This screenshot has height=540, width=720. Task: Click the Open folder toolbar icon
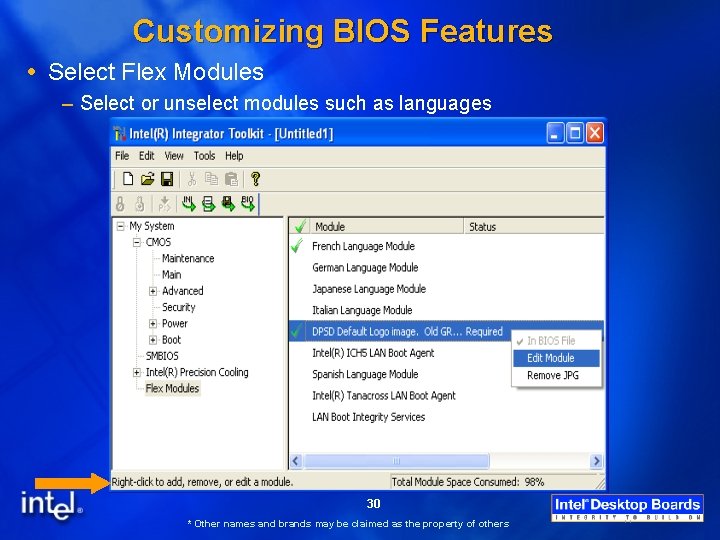click(147, 179)
